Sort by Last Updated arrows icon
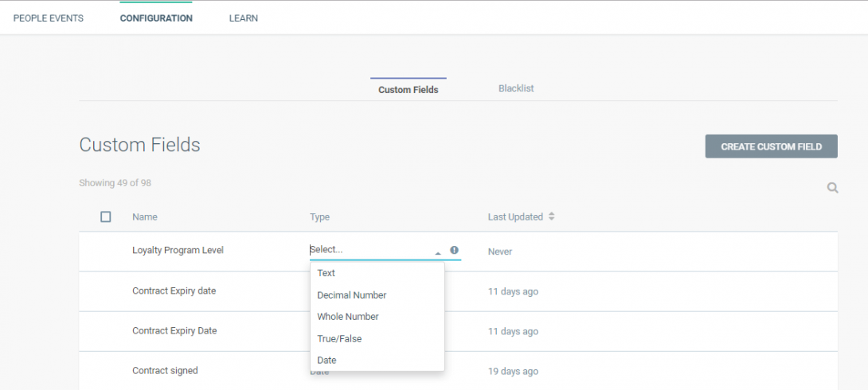Screen dimensions: 868x390 pos(551,216)
